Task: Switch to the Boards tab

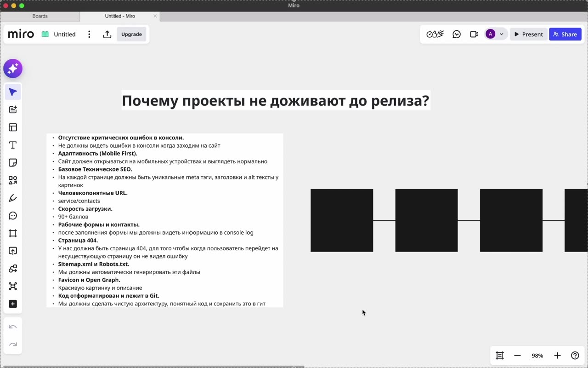Action: [40, 16]
